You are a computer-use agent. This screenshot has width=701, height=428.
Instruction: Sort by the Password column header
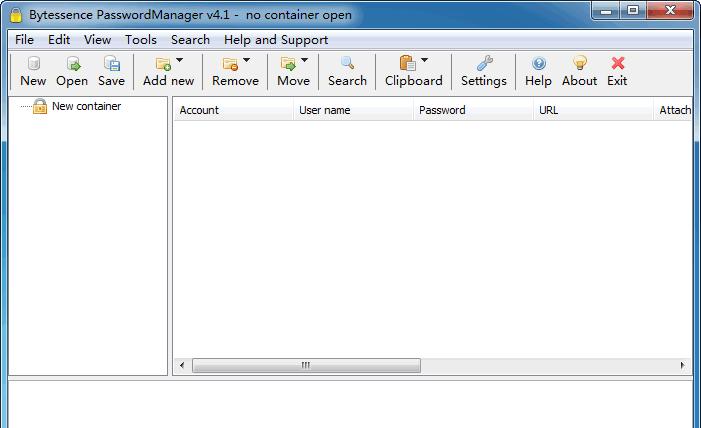click(473, 110)
